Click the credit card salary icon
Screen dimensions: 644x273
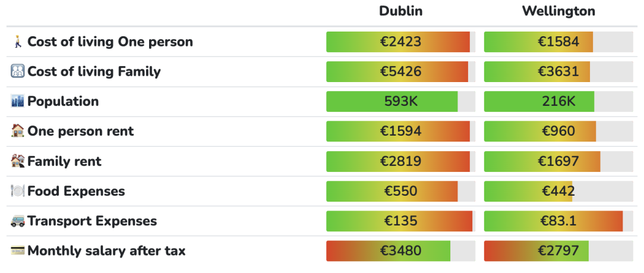[17, 251]
